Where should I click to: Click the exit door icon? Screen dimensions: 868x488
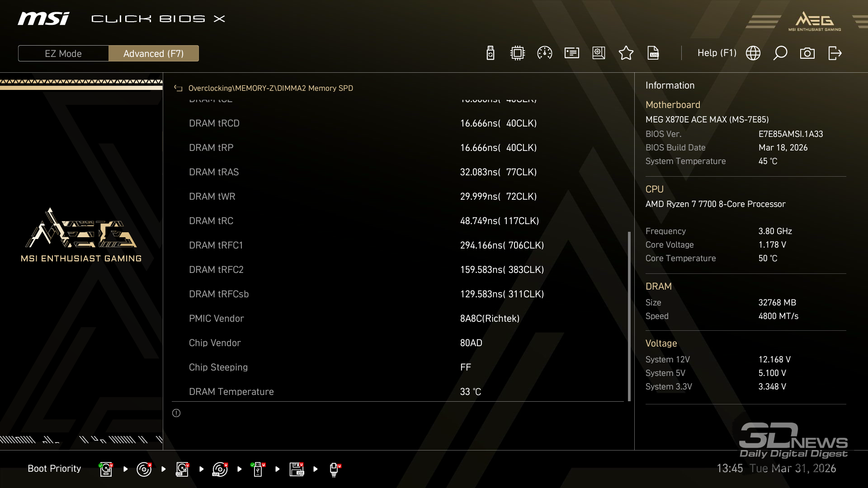click(x=835, y=53)
